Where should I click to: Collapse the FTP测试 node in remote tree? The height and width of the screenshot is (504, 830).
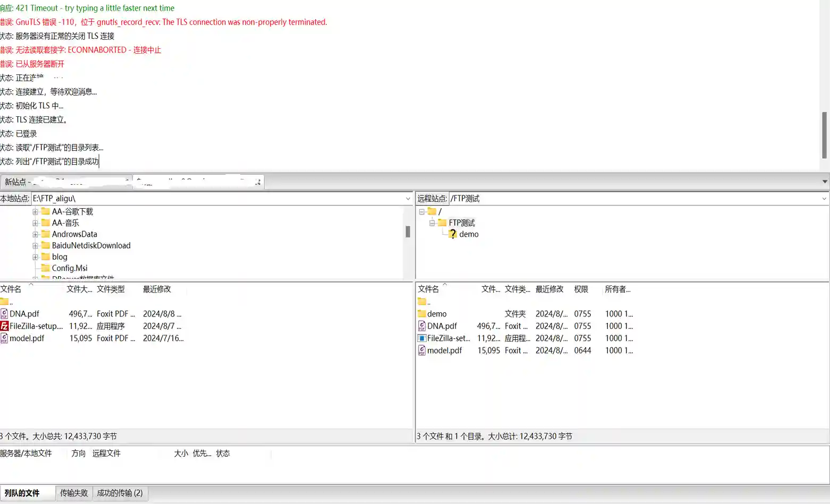coord(432,223)
